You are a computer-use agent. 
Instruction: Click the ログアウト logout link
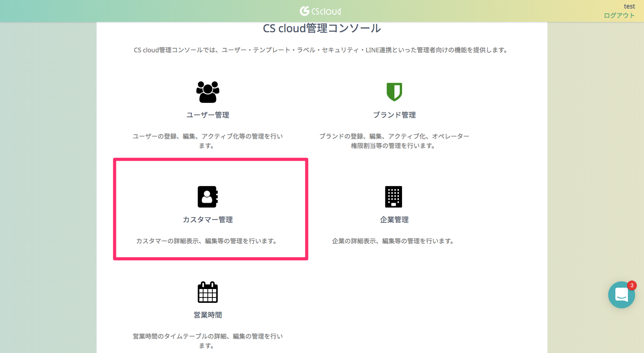(619, 15)
